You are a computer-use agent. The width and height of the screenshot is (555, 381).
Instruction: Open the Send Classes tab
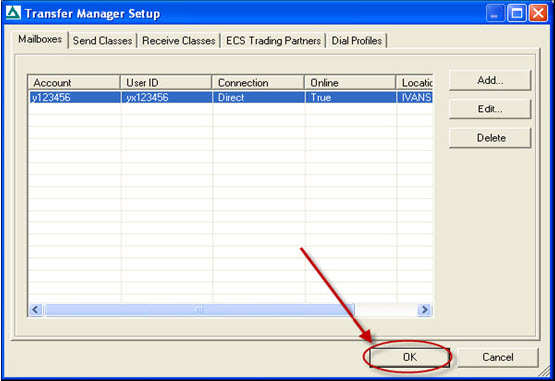pos(102,41)
